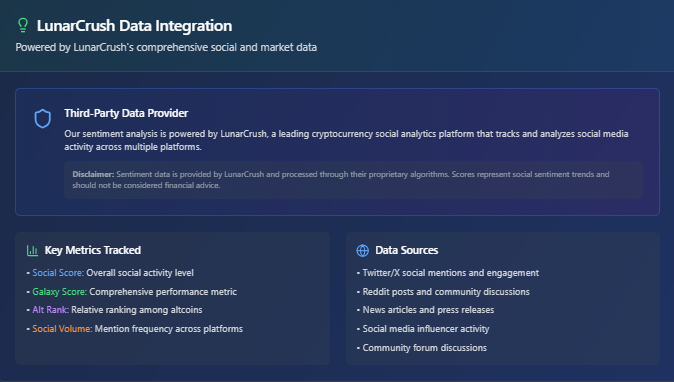The image size is (674, 382).
Task: Click the Galaxy Score metric label
Action: [59, 292]
